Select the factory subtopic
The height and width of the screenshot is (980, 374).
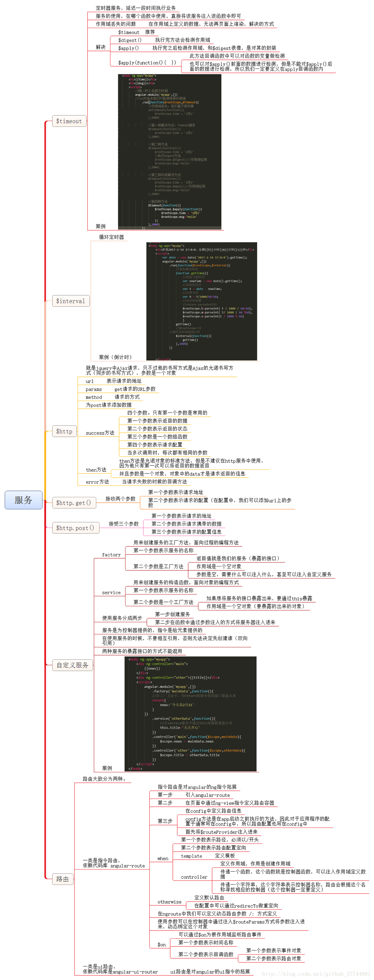(x=111, y=555)
